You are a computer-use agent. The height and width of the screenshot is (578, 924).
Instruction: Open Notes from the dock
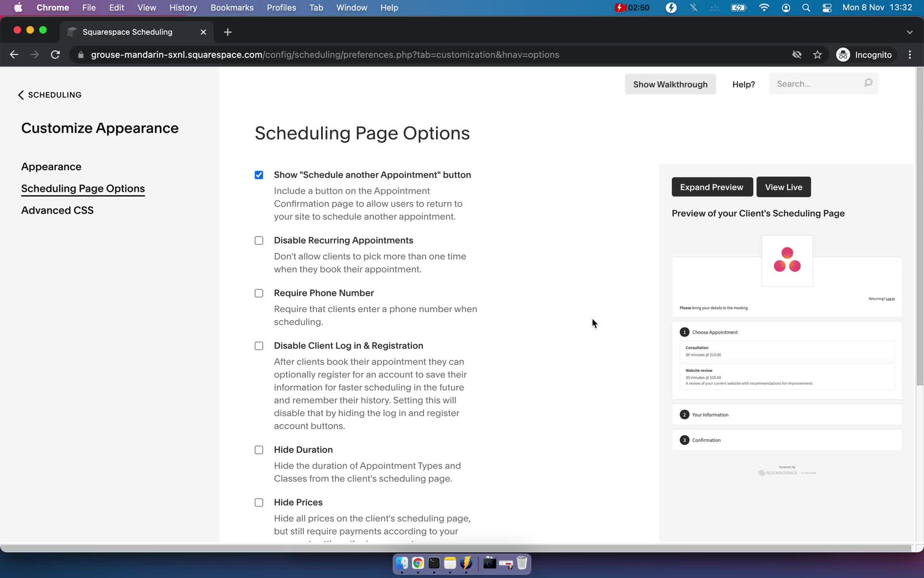click(x=450, y=563)
